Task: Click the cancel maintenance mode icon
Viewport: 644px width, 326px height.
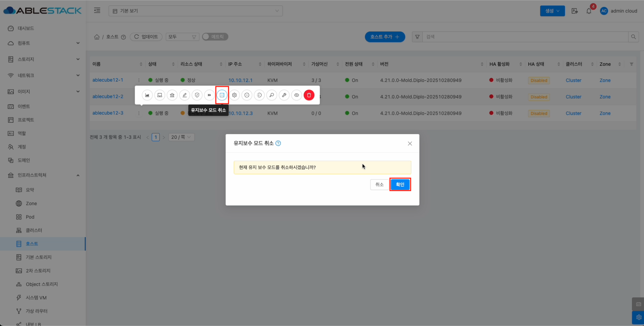Action: click(222, 95)
